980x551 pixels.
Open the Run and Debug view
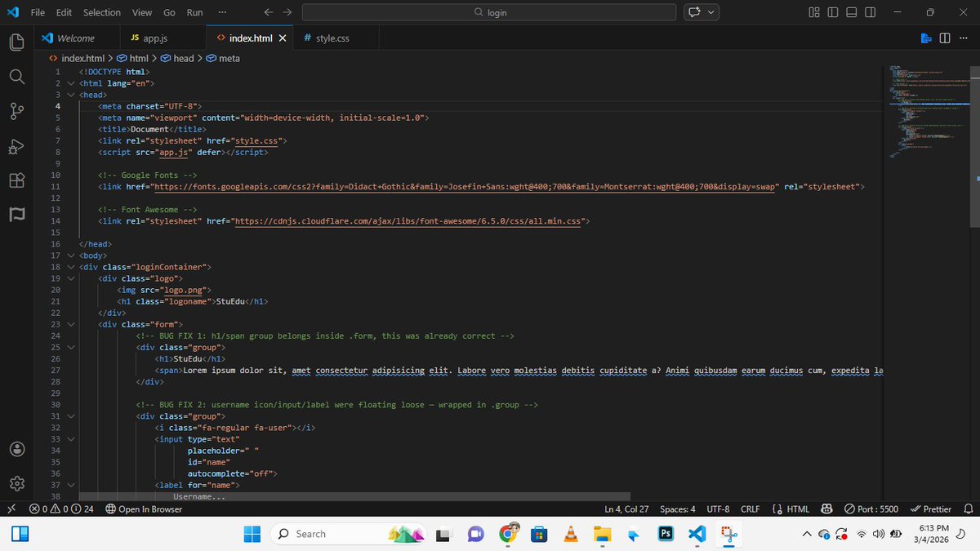click(18, 146)
